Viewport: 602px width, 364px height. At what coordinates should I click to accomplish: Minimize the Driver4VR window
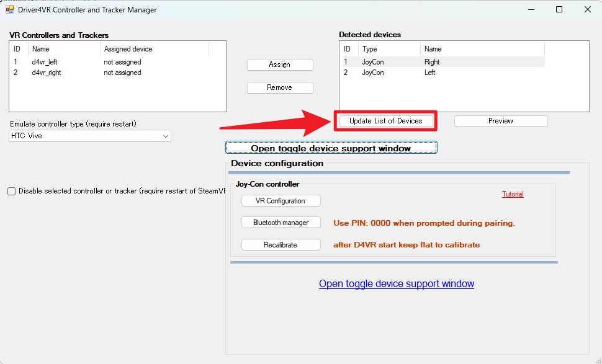tap(531, 9)
